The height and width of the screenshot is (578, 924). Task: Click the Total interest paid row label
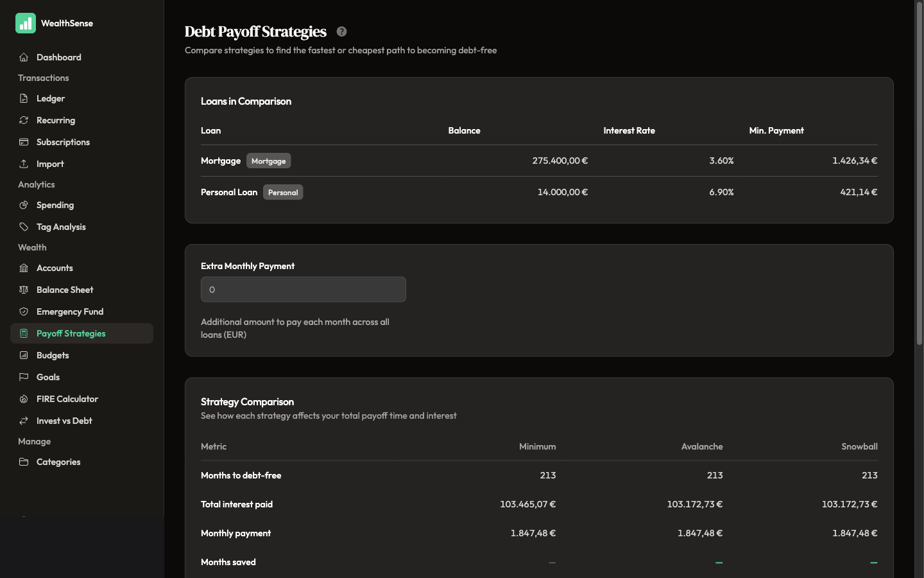click(237, 504)
